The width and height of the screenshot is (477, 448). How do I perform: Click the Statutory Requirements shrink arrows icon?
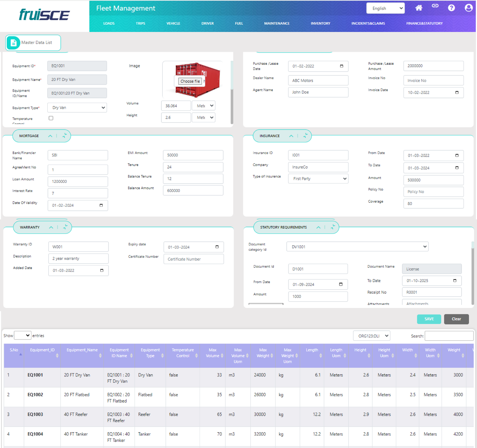pyautogui.click(x=333, y=227)
